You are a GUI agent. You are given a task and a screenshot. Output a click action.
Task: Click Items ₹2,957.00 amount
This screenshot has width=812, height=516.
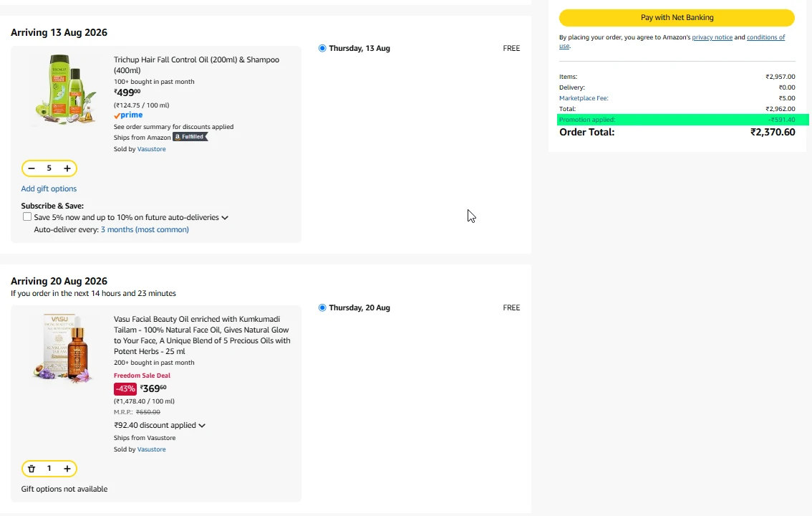780,77
